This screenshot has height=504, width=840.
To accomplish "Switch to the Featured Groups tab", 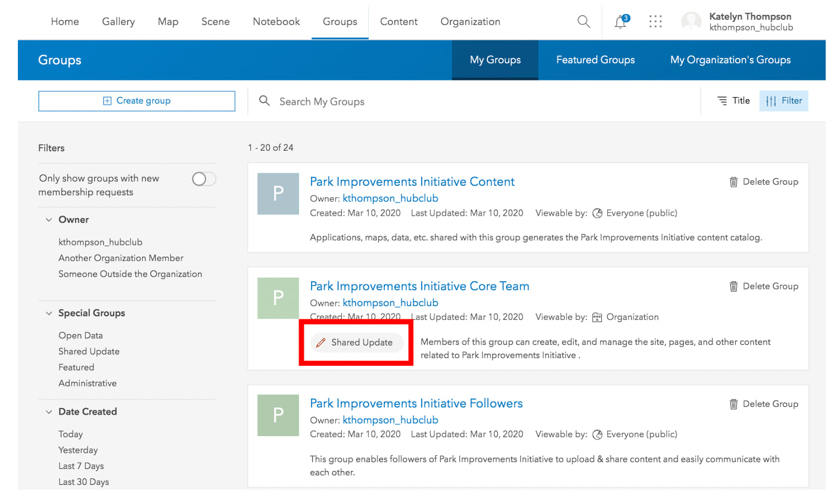I will point(595,60).
